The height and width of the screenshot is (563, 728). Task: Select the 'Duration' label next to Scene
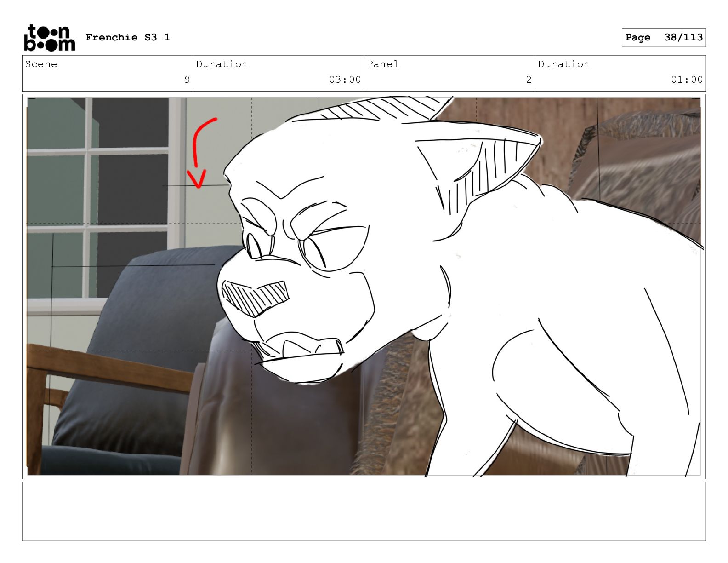point(222,64)
